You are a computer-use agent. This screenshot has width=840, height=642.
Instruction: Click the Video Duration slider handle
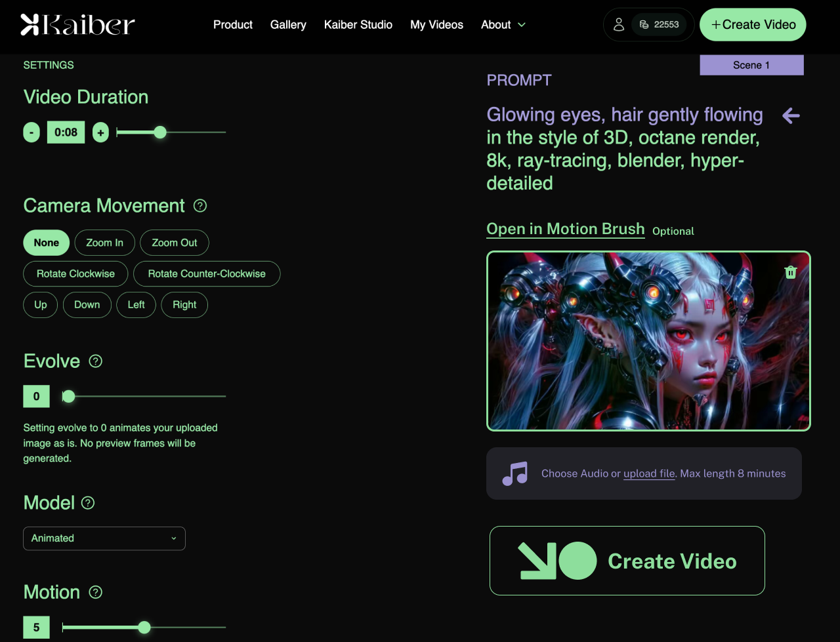pos(160,132)
